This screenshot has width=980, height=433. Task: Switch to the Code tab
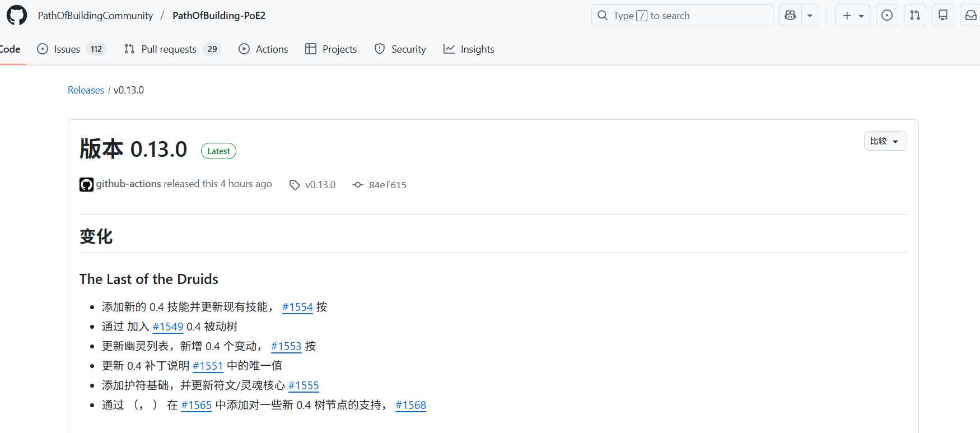coord(10,49)
